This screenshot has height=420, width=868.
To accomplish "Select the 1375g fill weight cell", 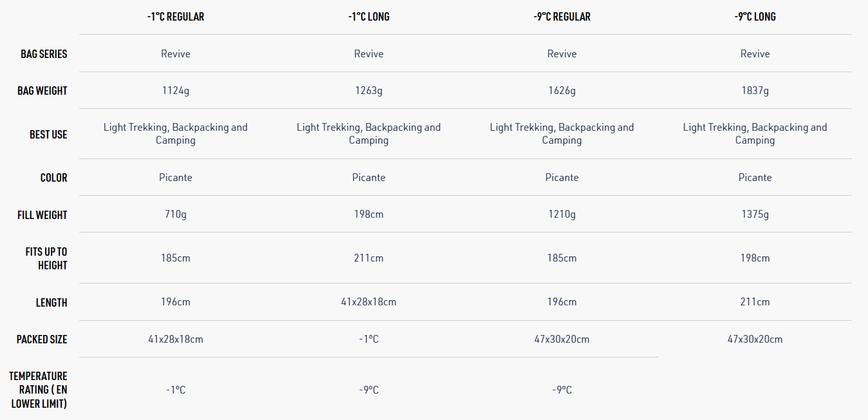I will [755, 215].
